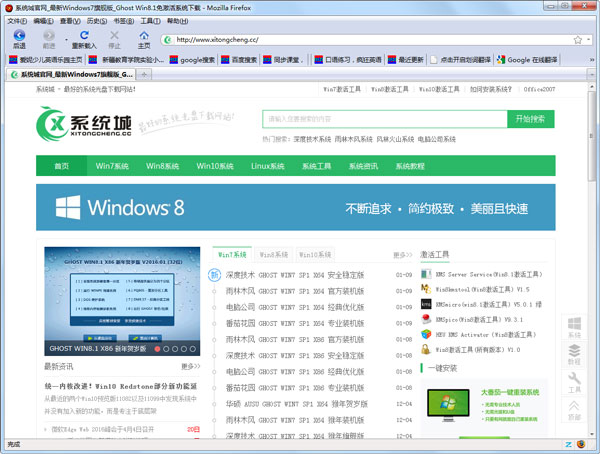Open the Win7激活工具 top link
This screenshot has width=600, height=454.
[x=342, y=89]
